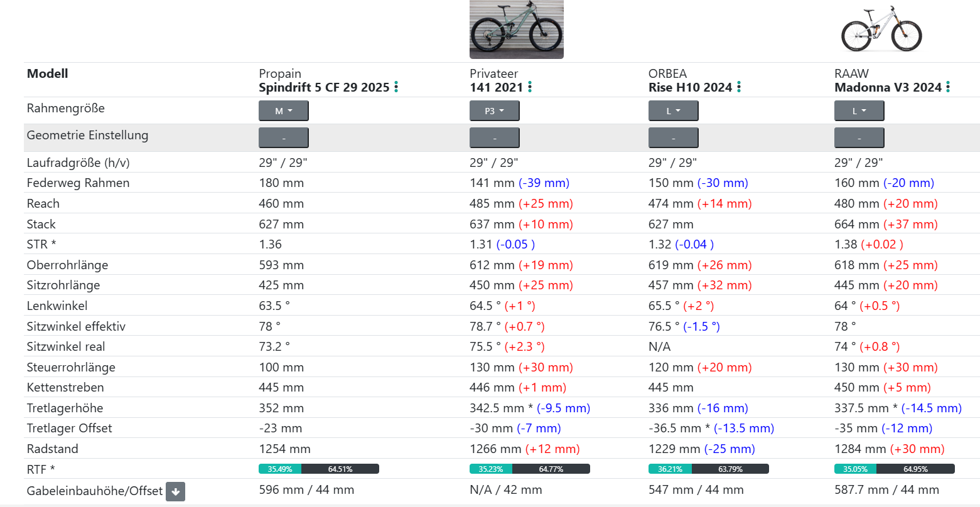Open the options menu beside ORBEA Rise H10 2024

click(x=739, y=87)
